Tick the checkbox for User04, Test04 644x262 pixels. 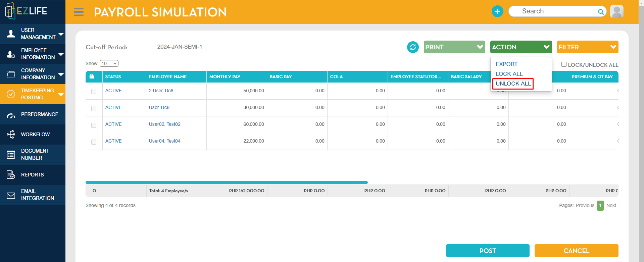pyautogui.click(x=94, y=142)
